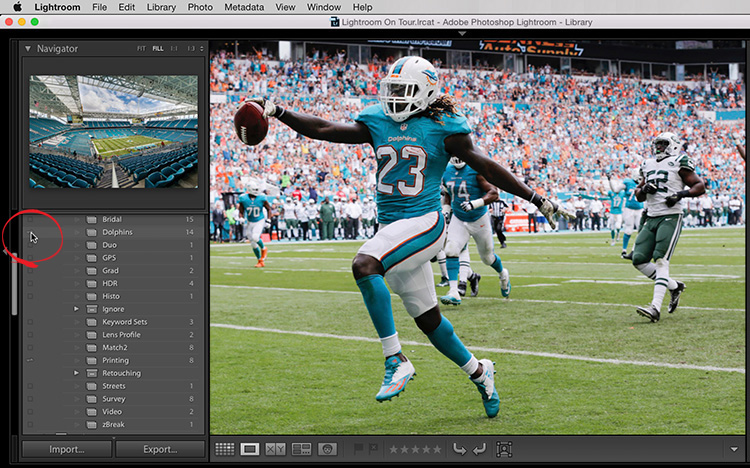
Task: Open the toolbar content dropdown triangle
Action: coord(734,449)
